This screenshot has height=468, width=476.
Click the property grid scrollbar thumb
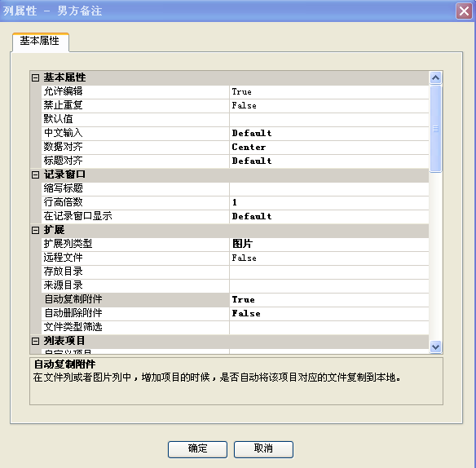tap(435, 129)
